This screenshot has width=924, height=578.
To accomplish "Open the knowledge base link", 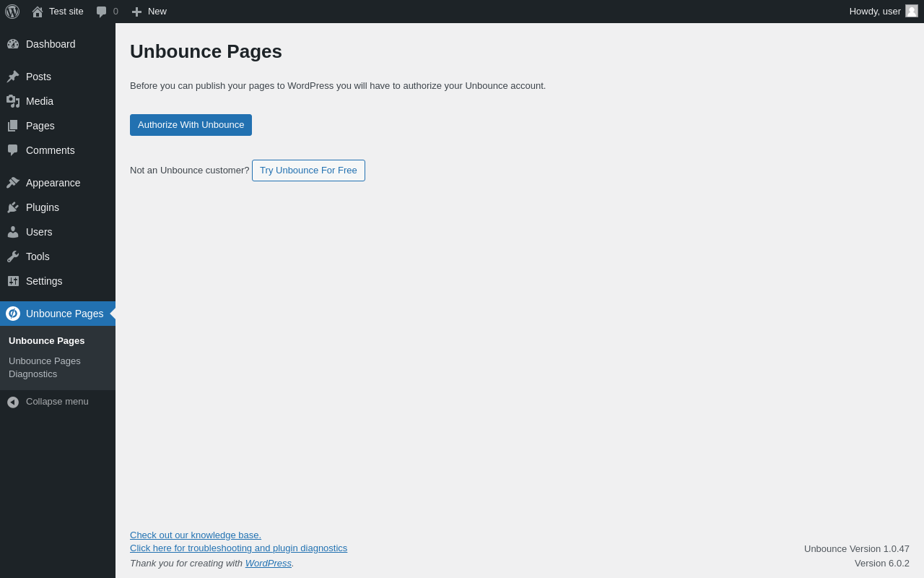I will (x=196, y=535).
